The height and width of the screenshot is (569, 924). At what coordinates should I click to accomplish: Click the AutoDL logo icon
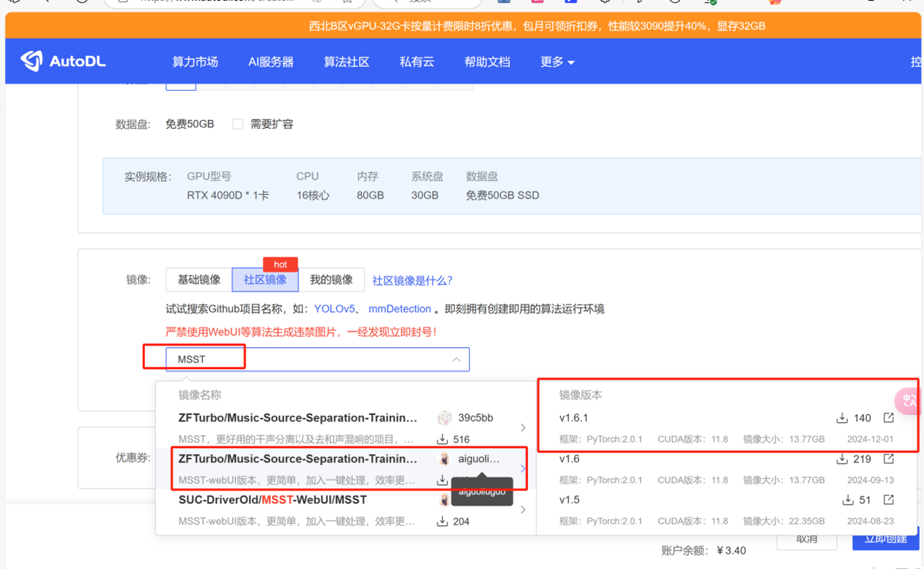31,61
